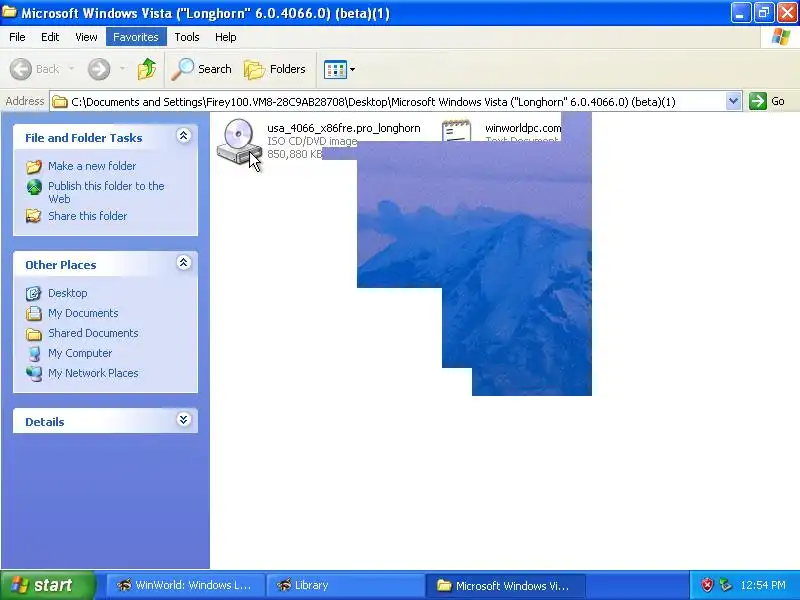Click the Forward arrow icon

(x=99, y=69)
